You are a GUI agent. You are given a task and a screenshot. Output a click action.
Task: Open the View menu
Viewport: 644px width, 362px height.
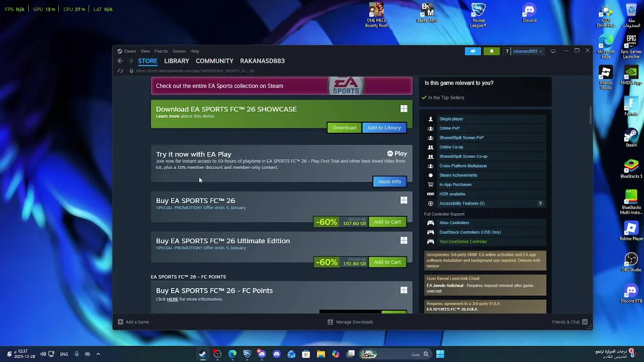coord(145,51)
